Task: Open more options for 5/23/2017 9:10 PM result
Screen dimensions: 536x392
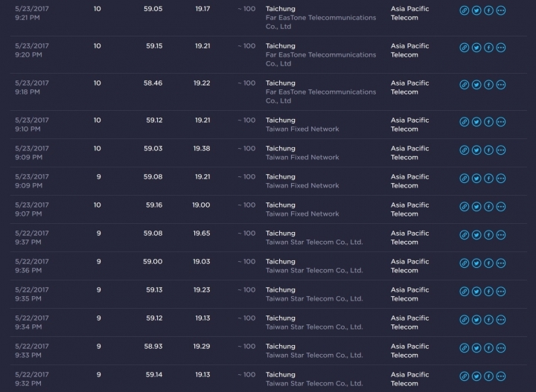Action: [x=501, y=122]
